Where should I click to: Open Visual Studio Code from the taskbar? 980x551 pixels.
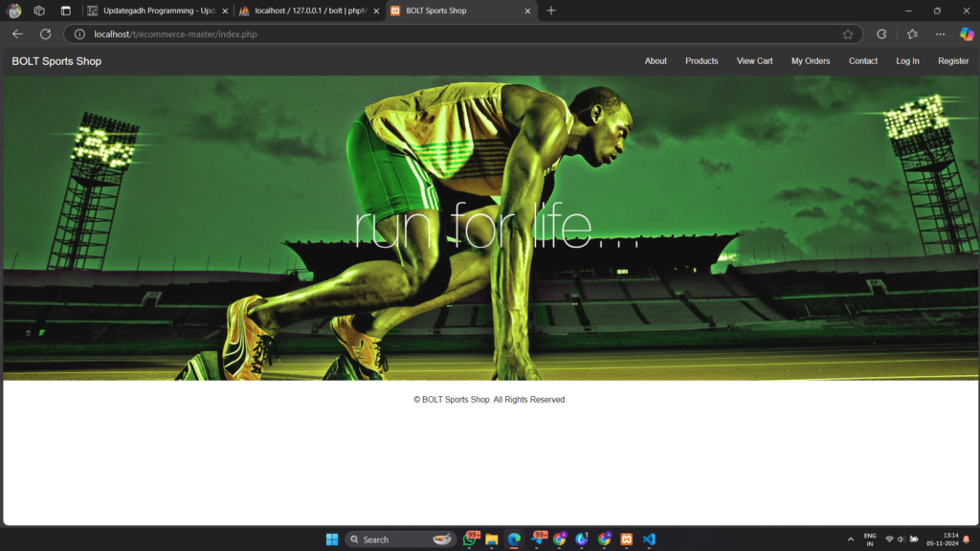point(649,540)
